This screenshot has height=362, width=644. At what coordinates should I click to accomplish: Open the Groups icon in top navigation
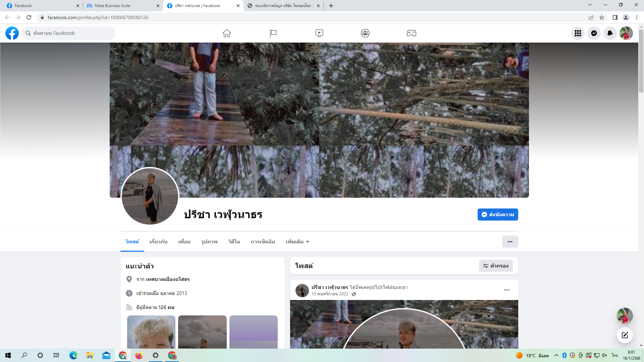(x=365, y=33)
